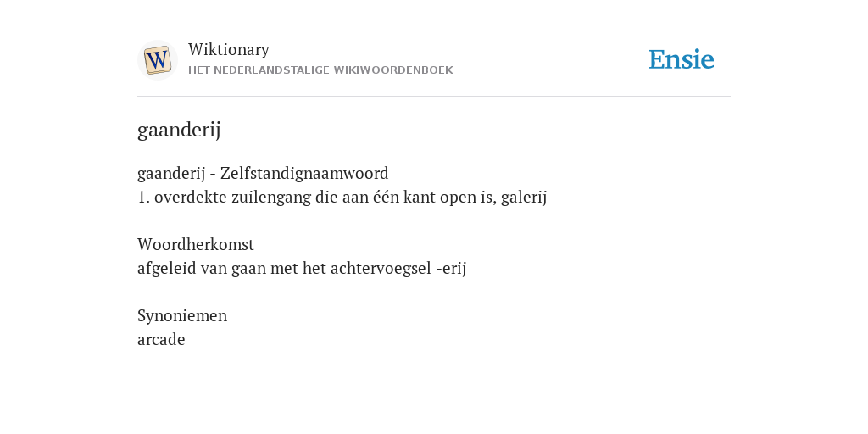This screenshot has height=434, width=868.
Task: Click the 'gaanderij' heading
Action: [179, 130]
